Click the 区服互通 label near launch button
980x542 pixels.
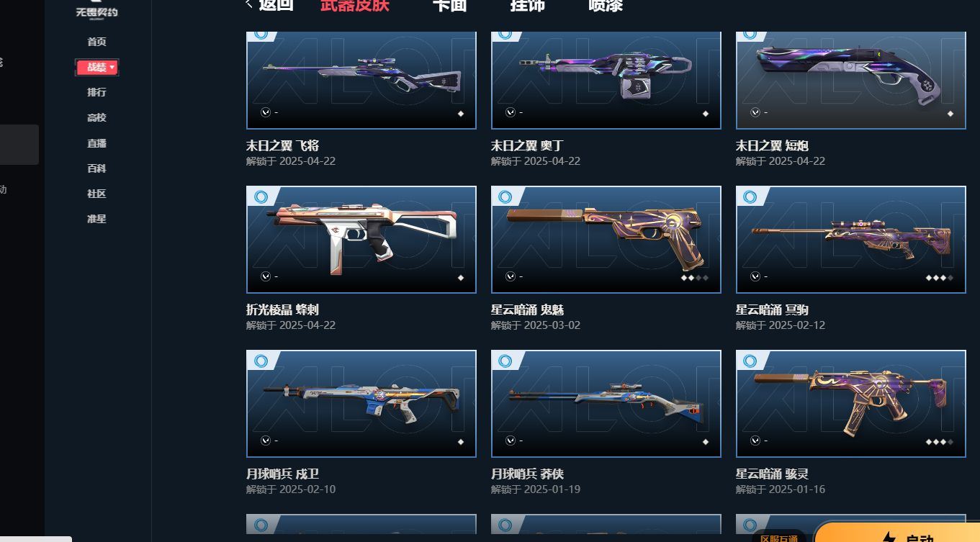tap(779, 538)
